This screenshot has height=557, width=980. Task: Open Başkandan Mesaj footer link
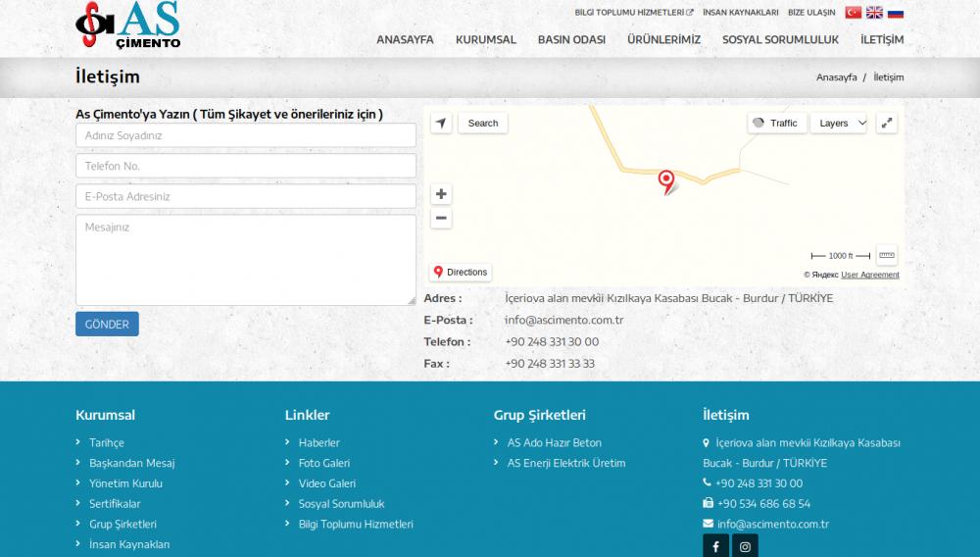(x=132, y=463)
